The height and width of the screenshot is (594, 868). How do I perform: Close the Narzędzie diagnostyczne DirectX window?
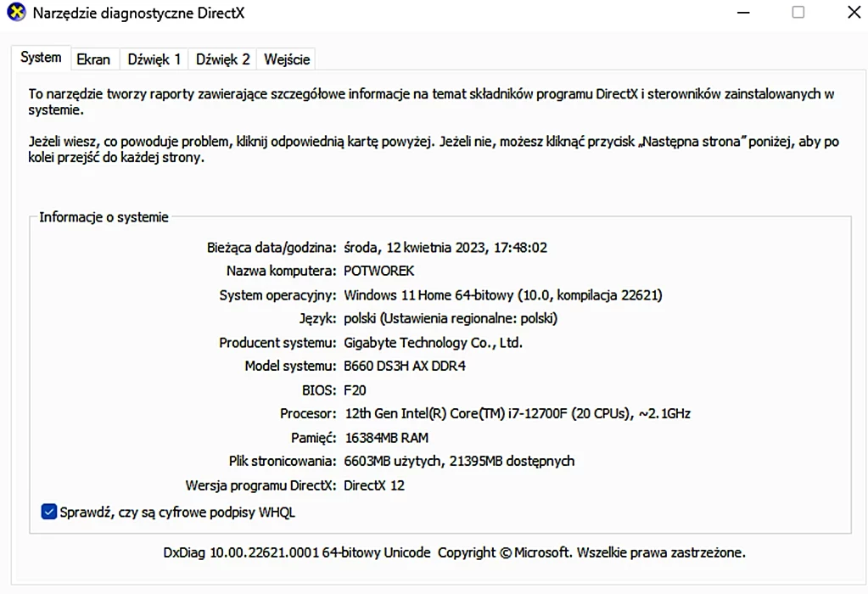[x=852, y=13]
